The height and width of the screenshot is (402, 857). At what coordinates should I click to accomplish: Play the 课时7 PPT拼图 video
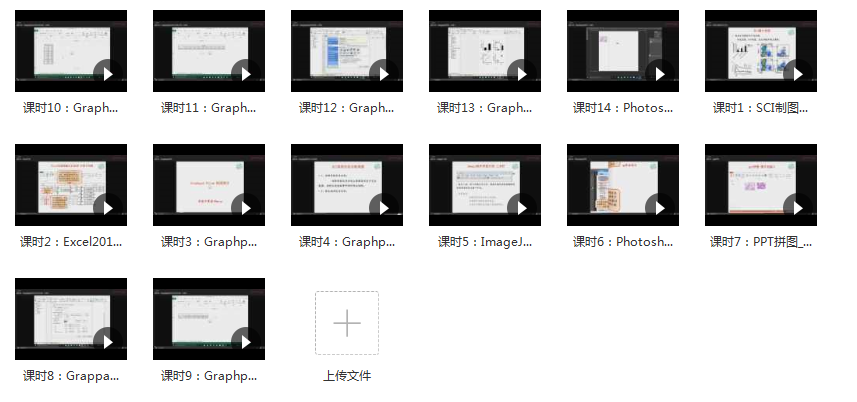(x=797, y=208)
